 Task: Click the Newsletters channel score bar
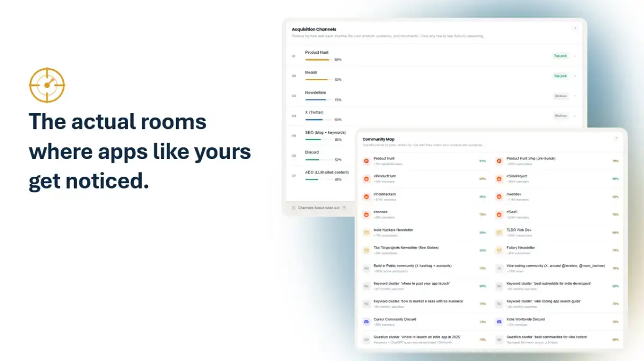pyautogui.click(x=319, y=99)
